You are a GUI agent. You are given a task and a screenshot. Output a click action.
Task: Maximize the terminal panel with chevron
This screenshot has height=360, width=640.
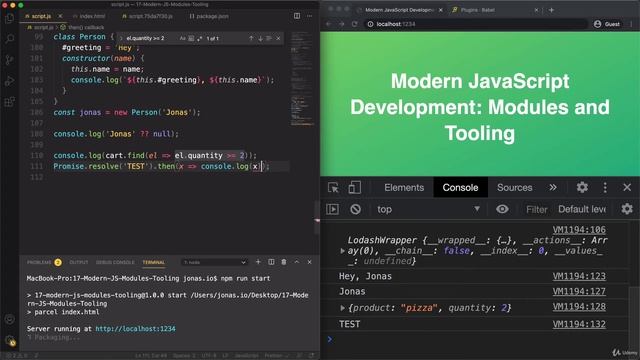[297, 262]
